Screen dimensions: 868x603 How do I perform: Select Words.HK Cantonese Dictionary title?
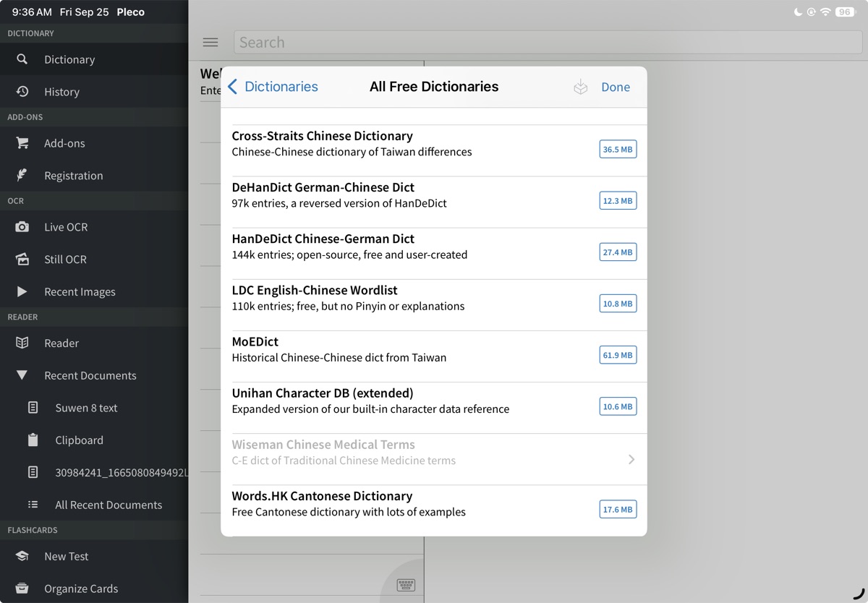322,495
